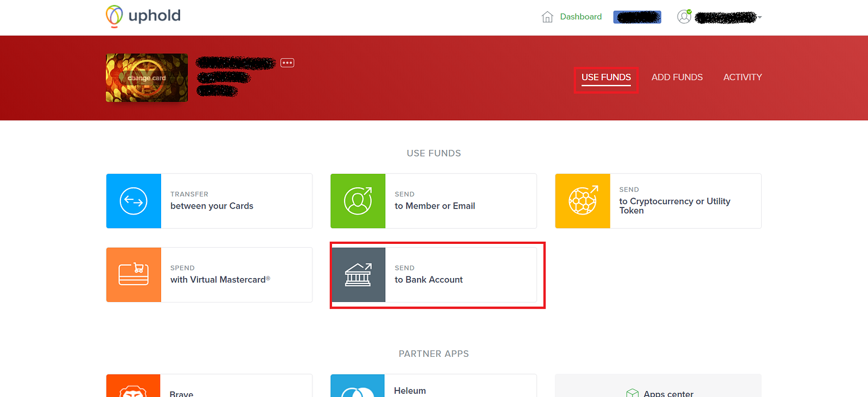Open the card options ellipsis menu

(x=288, y=63)
